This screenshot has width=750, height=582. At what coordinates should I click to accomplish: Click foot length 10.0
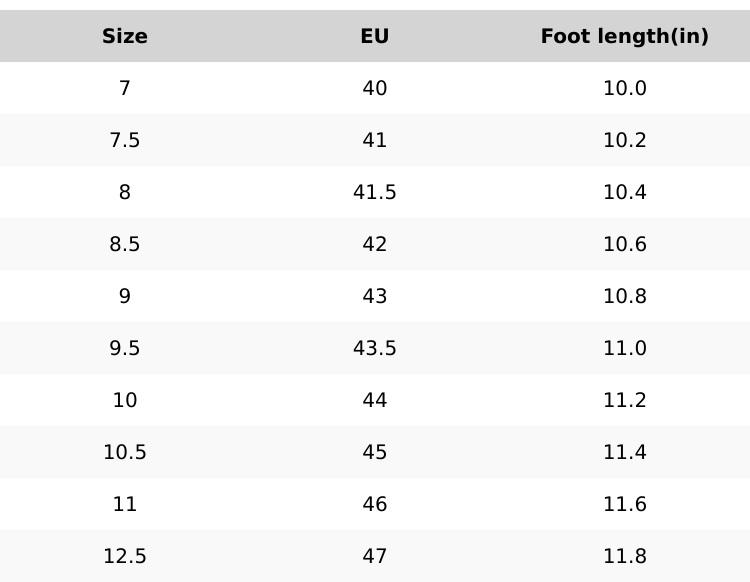click(x=625, y=88)
